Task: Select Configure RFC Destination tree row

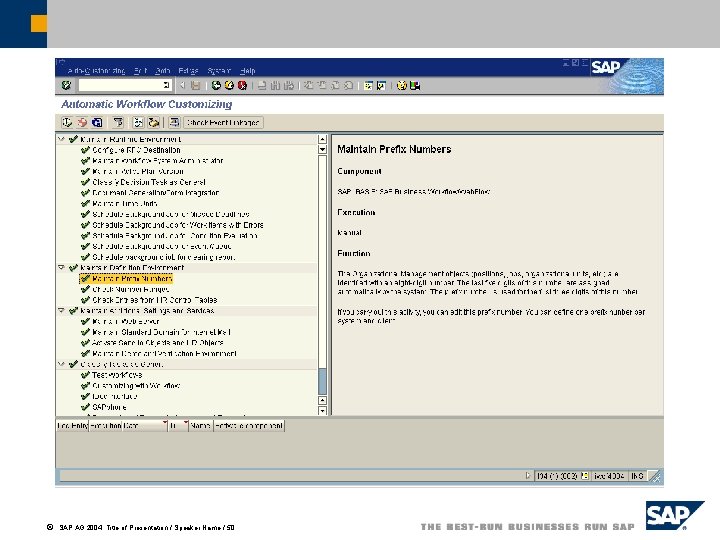Action: point(130,150)
